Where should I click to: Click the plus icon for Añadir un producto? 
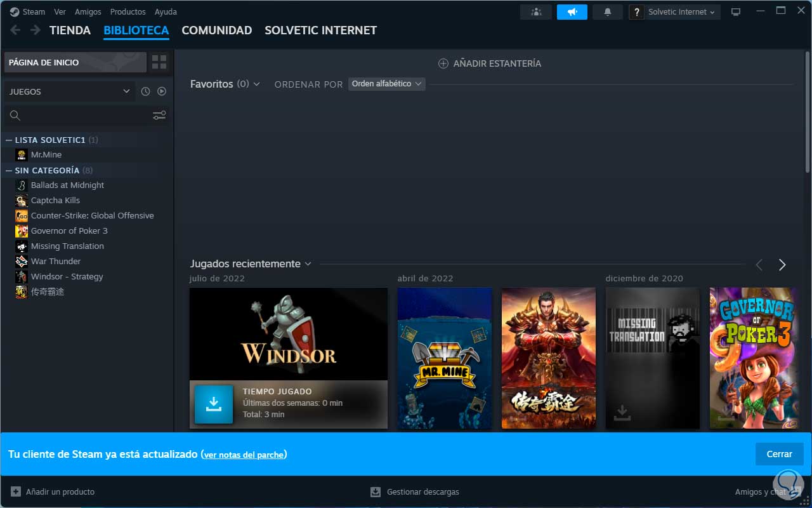click(x=16, y=491)
